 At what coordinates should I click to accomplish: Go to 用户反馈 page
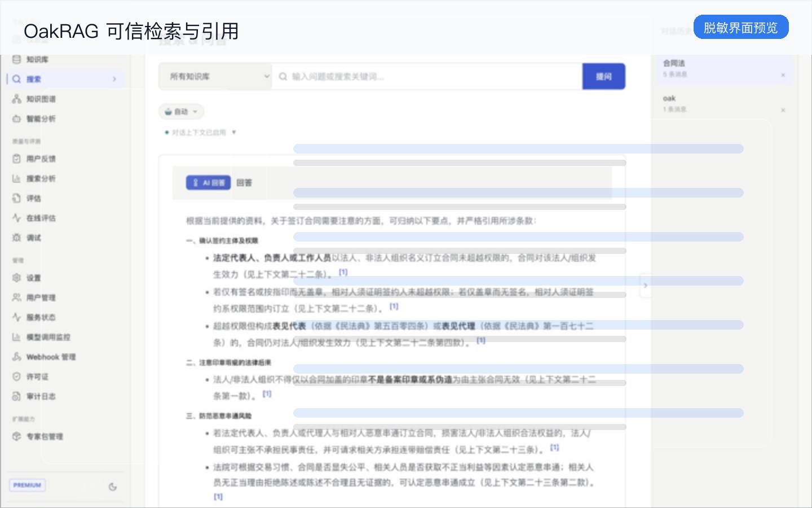(41, 159)
